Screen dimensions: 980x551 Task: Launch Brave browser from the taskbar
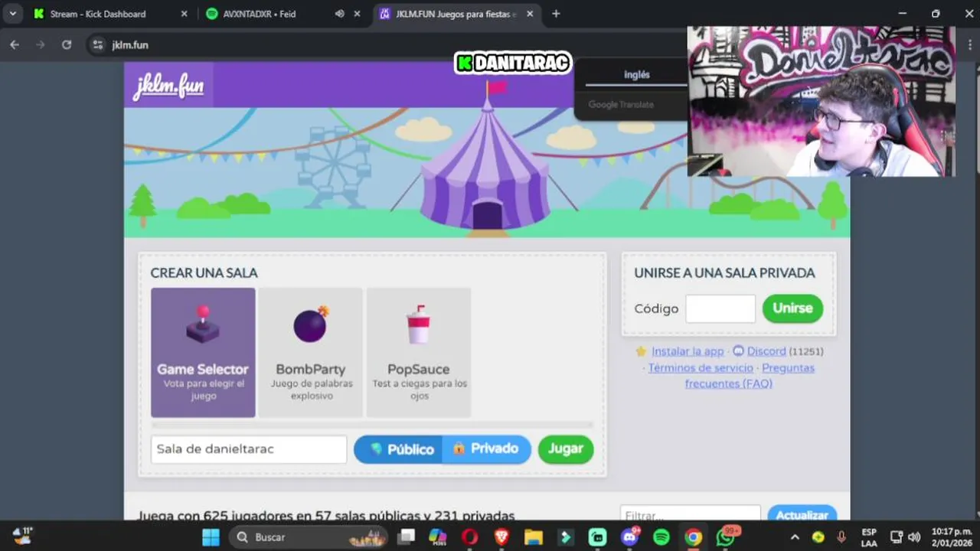(x=501, y=537)
